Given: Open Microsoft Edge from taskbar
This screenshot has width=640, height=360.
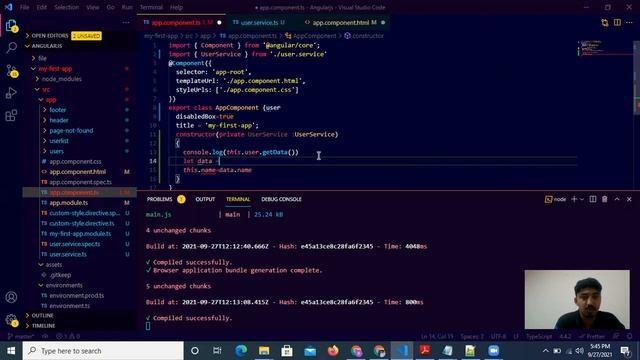Looking at the screenshot, I should (x=241, y=351).
